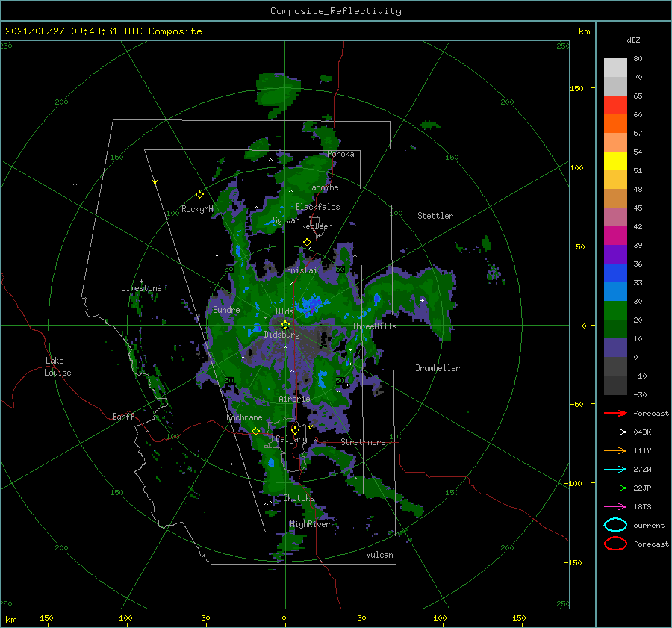Image resolution: width=672 pixels, height=628 pixels.
Task: Click the Sylvan label
Action: point(286,220)
